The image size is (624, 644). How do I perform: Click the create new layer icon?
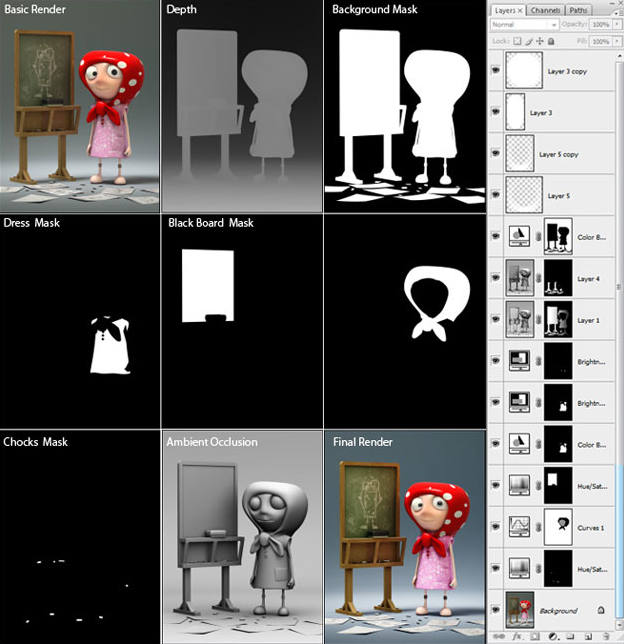coord(588,636)
